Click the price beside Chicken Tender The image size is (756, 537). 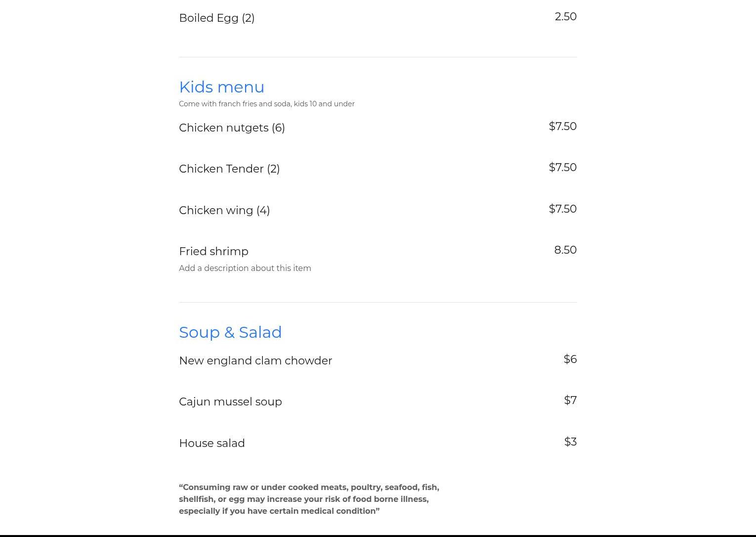coord(562,168)
